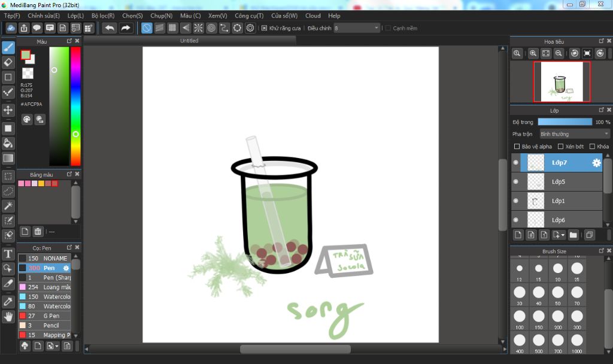The image size is (613, 364).
Task: Select the Move tool
Action: tap(8, 110)
